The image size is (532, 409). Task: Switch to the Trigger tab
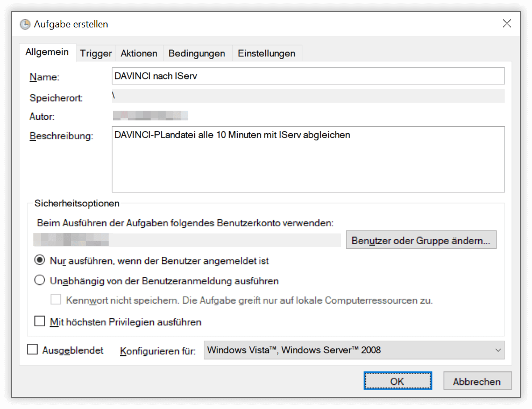tap(95, 53)
